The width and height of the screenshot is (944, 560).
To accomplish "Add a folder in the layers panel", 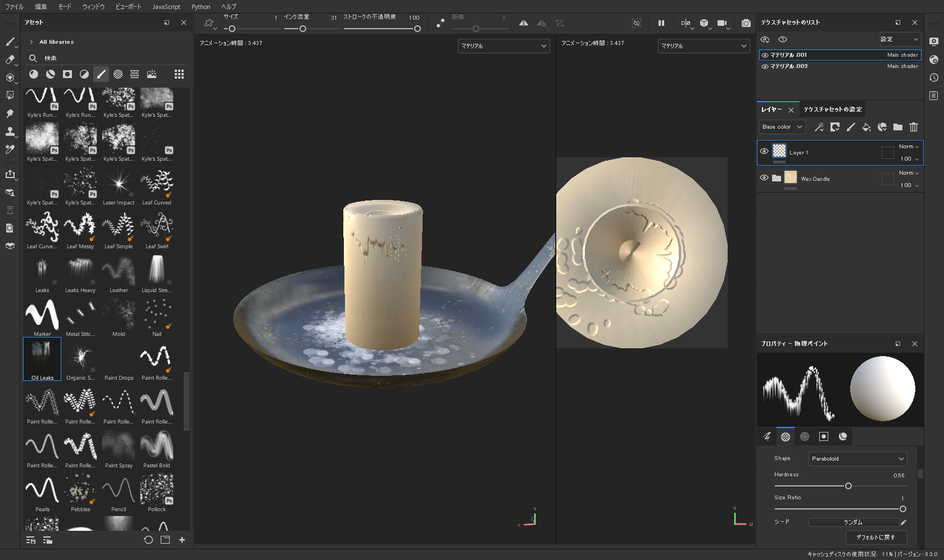I will (898, 127).
